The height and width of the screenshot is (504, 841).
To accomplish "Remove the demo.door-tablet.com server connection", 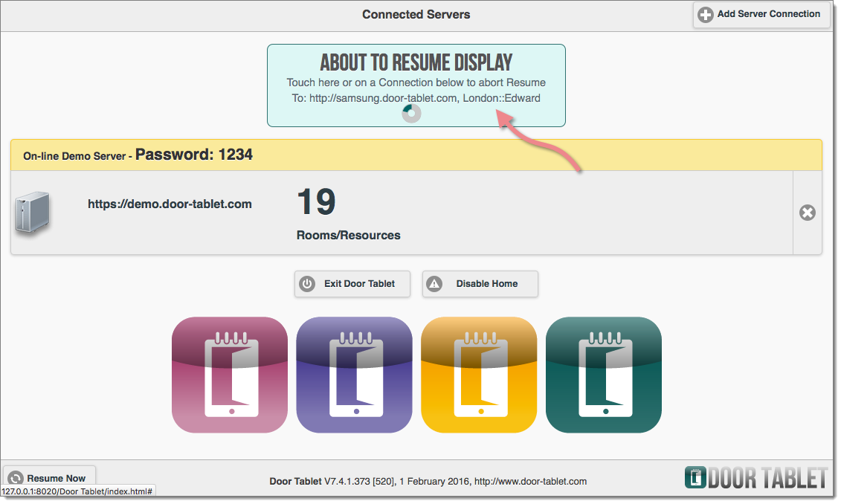I will (x=808, y=213).
